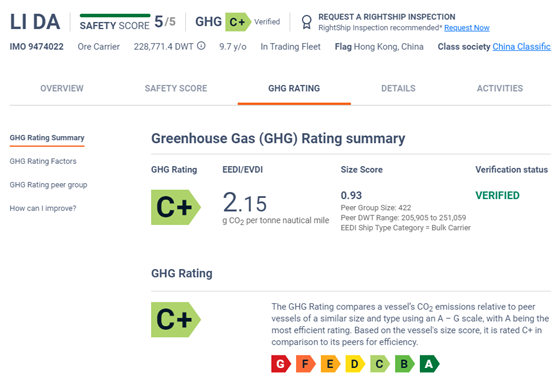The width and height of the screenshot is (558, 377).
Task: Select the light green C rating arrow
Action: (x=380, y=364)
